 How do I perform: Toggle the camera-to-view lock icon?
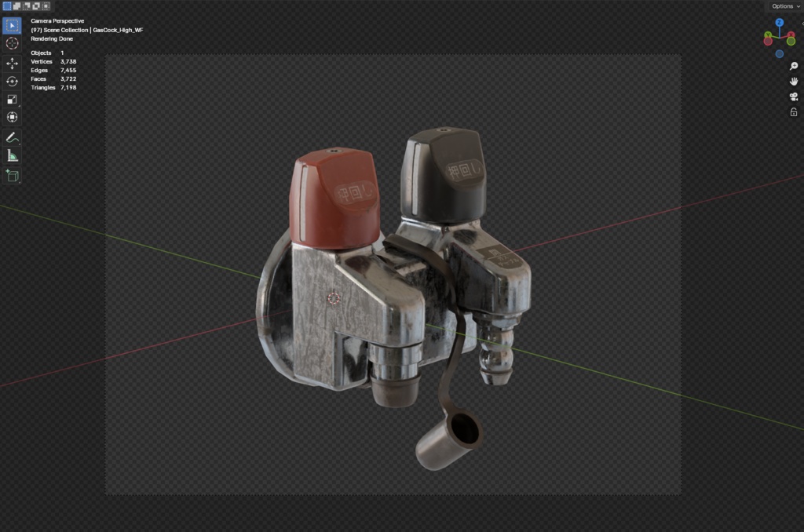[x=794, y=112]
